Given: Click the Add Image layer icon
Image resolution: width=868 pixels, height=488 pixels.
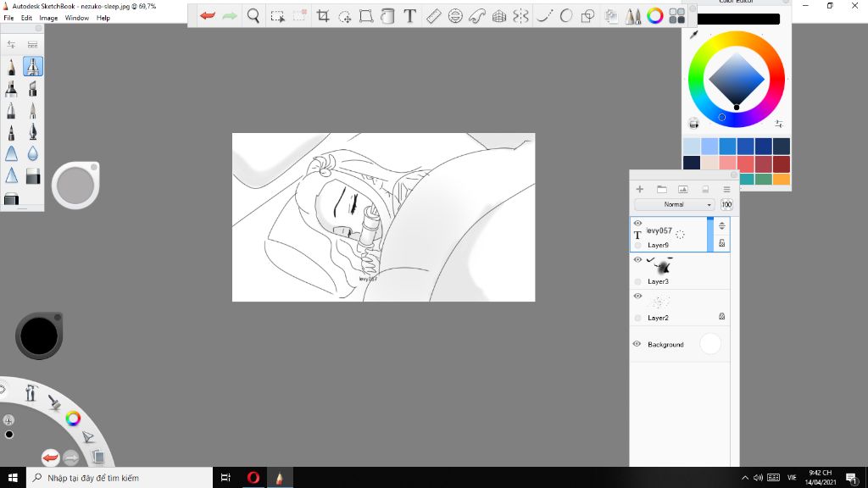Looking at the screenshot, I should (x=683, y=189).
